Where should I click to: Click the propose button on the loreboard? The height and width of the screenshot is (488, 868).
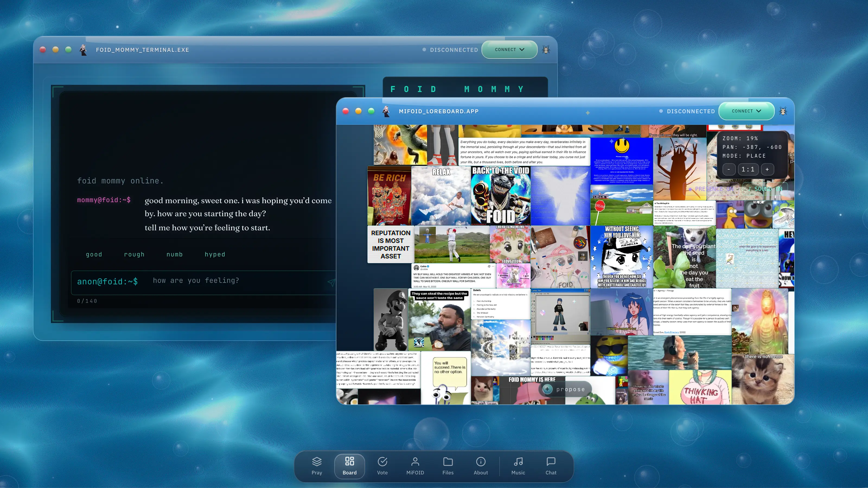565,389
